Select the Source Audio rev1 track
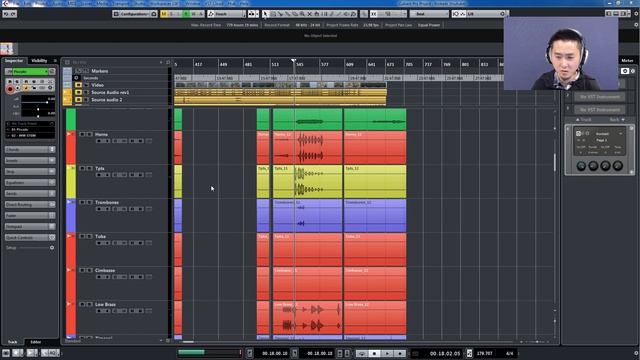The height and width of the screenshot is (360, 640). click(110, 92)
